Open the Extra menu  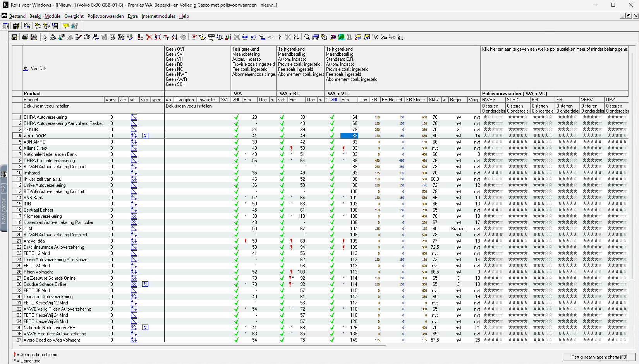[133, 16]
